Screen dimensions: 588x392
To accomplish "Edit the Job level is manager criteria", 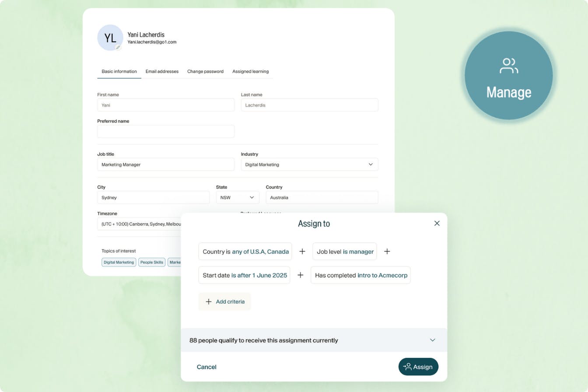I will click(x=345, y=252).
